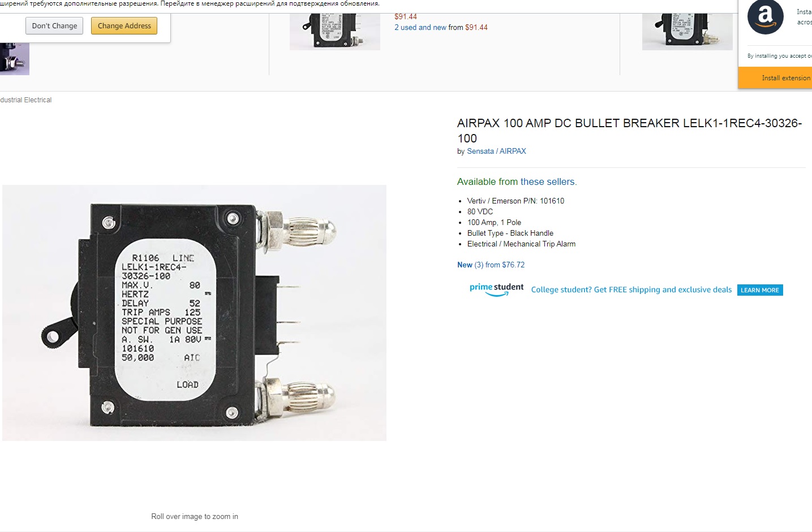Image resolution: width=812 pixels, height=532 pixels.
Task: Click the Amazon Assistant logo icon
Action: pyautogui.click(x=765, y=17)
